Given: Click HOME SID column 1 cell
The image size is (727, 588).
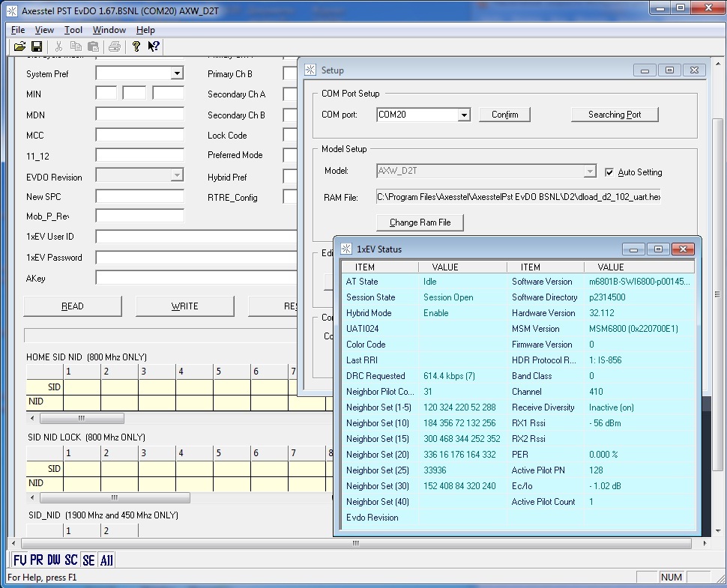Looking at the screenshot, I should [x=82, y=387].
